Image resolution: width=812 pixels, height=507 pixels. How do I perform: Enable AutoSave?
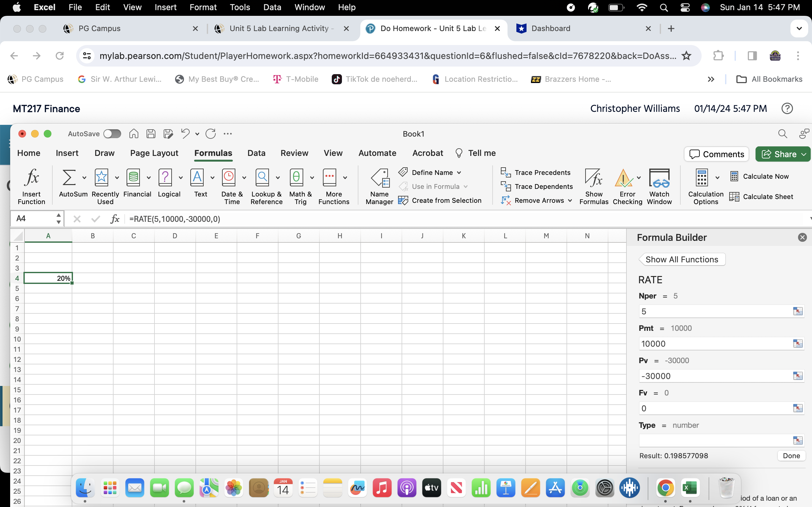(112, 133)
